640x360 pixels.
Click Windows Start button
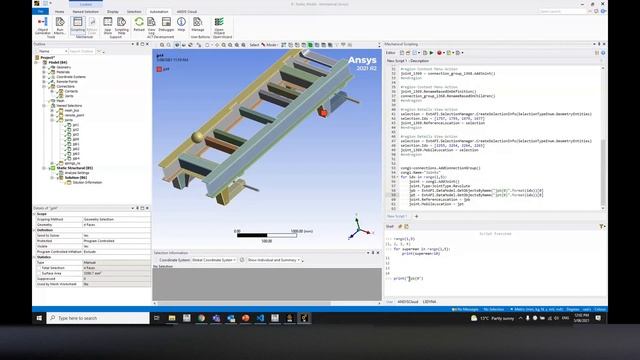pos(39,318)
